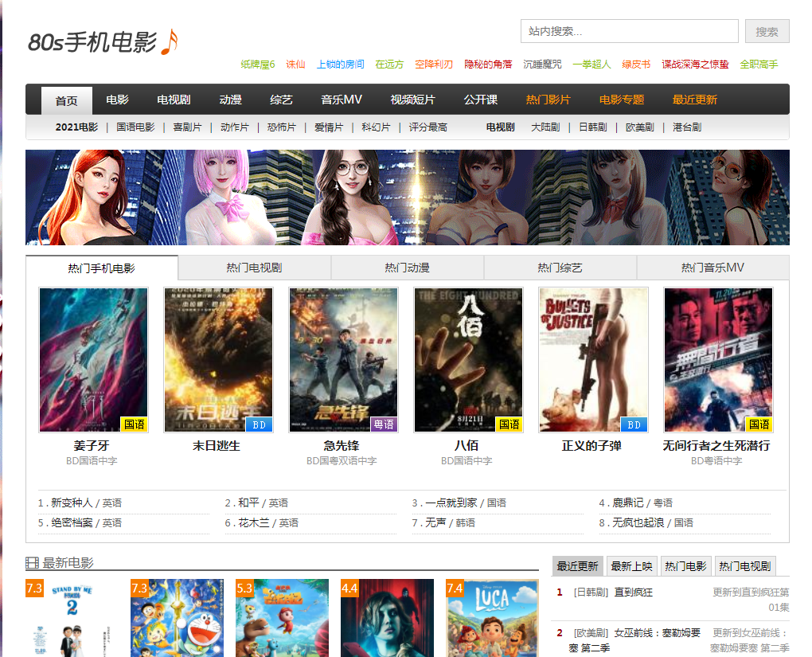Go to 电影专题 in the navigation
Screen dimensions: 812x657
pyautogui.click(x=622, y=100)
